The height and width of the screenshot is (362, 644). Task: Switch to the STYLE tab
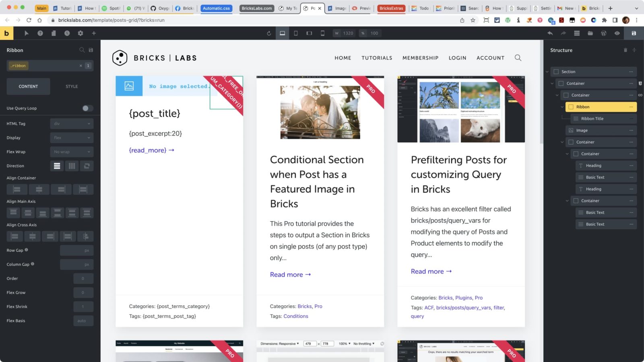click(72, 86)
